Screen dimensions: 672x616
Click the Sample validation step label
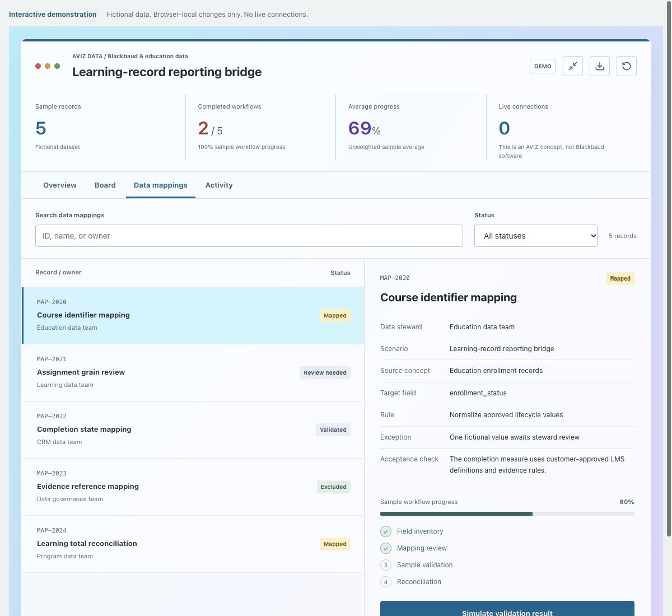[424, 565]
